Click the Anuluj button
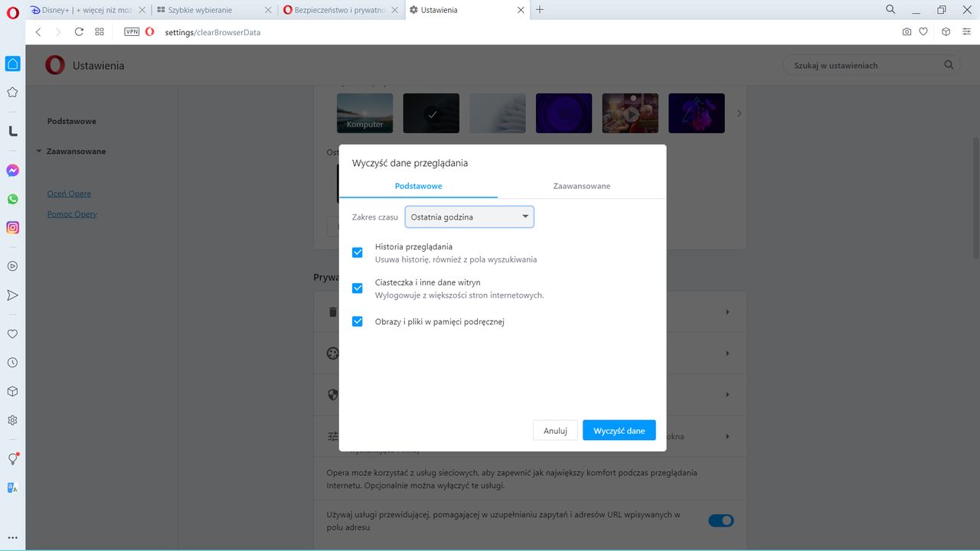 tap(555, 431)
